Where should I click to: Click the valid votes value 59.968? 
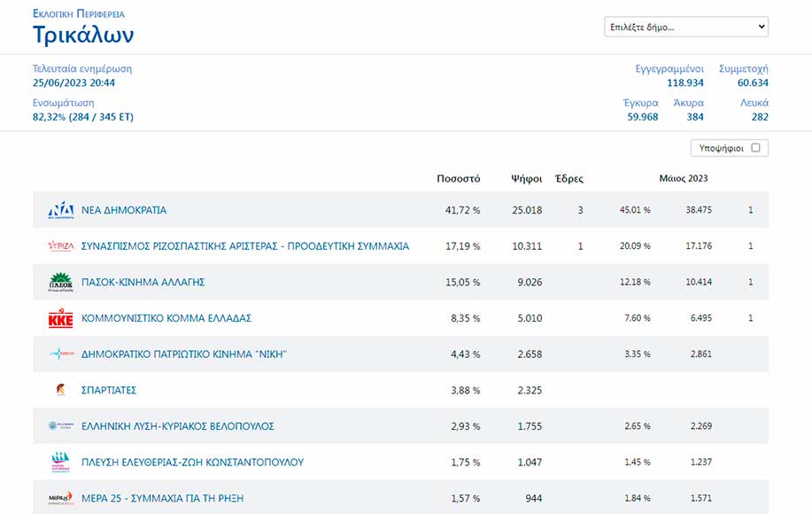click(x=643, y=117)
